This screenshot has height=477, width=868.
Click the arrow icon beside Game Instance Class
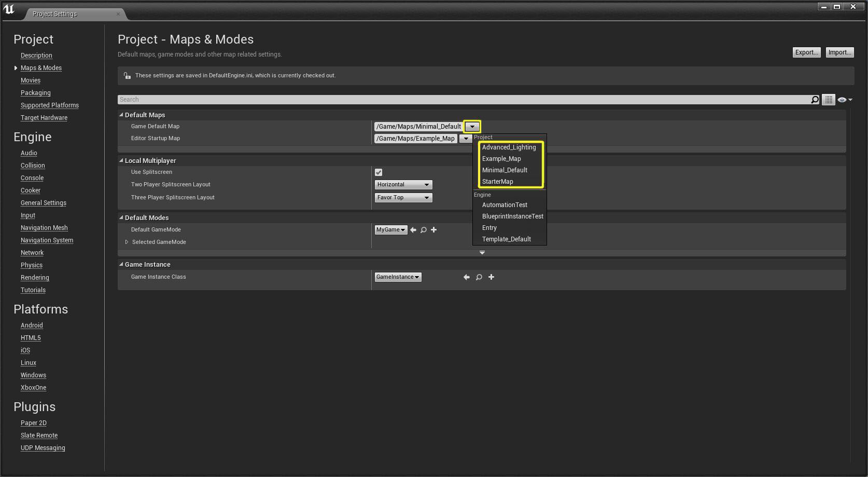[x=467, y=277]
